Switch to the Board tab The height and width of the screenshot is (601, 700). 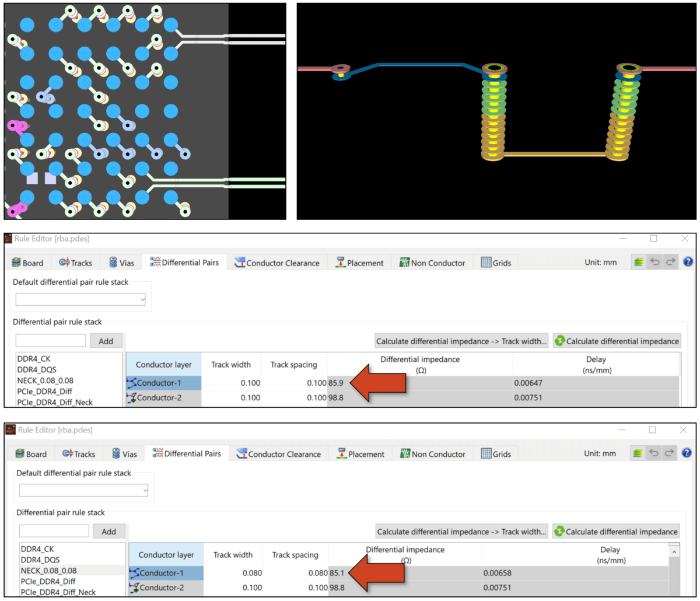point(27,262)
